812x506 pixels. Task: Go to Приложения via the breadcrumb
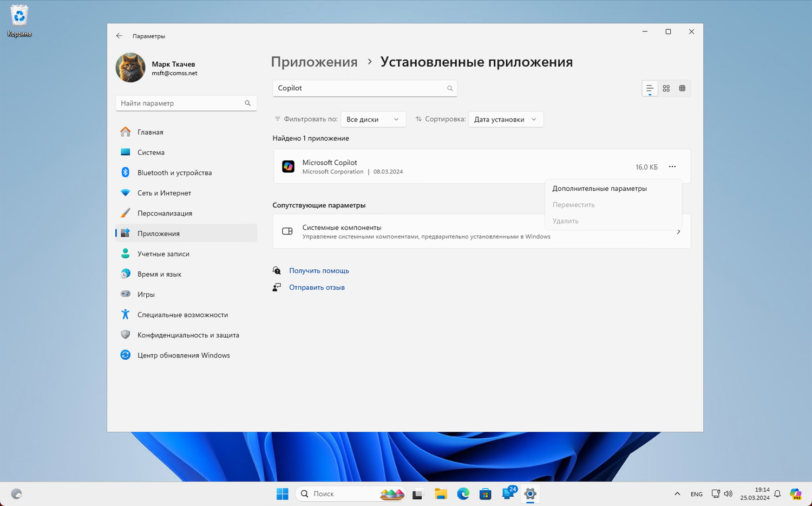tap(314, 62)
